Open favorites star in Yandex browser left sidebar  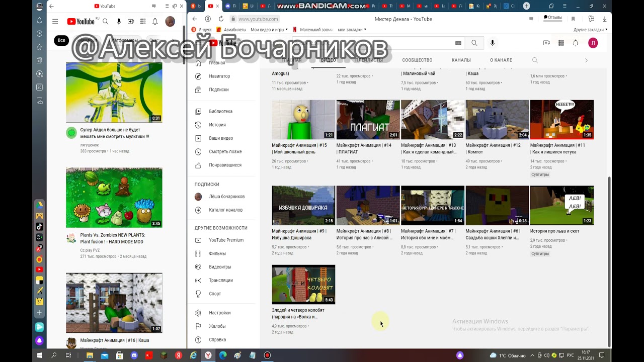[x=39, y=47]
